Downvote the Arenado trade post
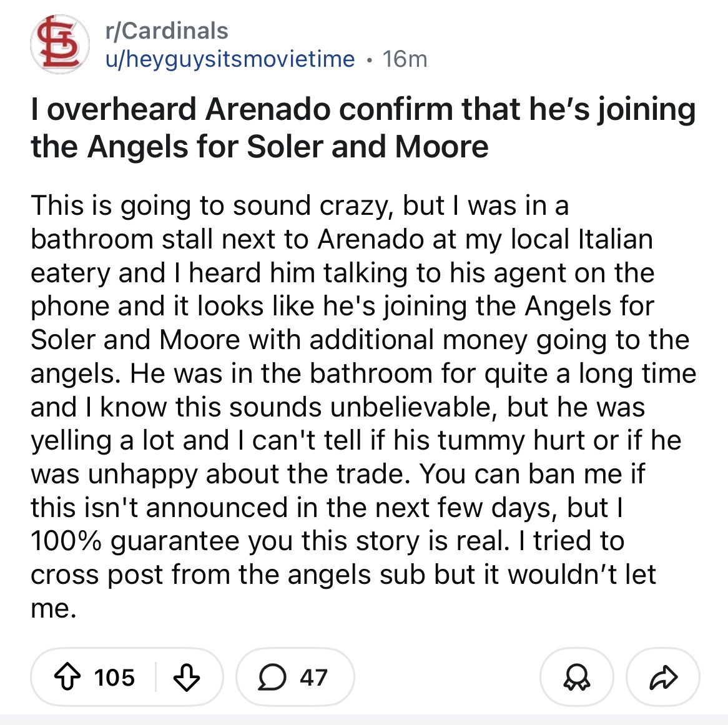 click(186, 677)
